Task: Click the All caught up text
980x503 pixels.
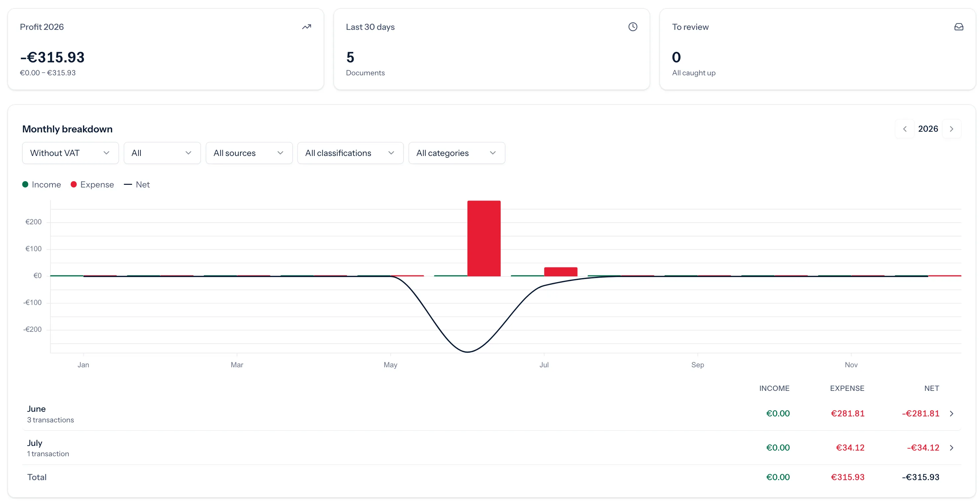Action: pos(694,73)
